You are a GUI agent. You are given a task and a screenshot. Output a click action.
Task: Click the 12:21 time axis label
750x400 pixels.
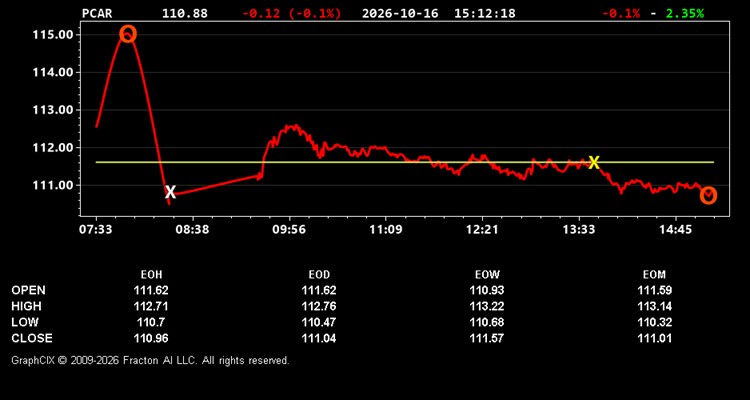click(482, 230)
